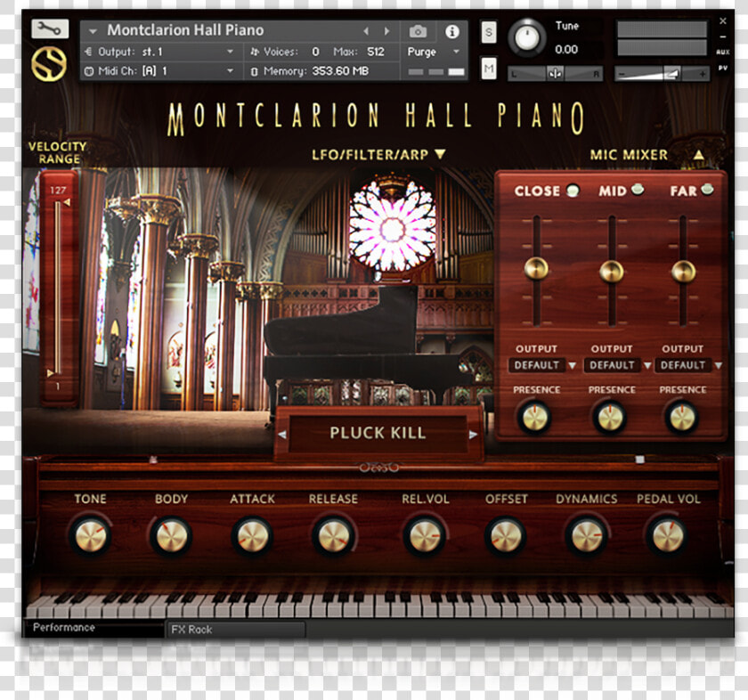Mute the instrument with the M button

(489, 69)
